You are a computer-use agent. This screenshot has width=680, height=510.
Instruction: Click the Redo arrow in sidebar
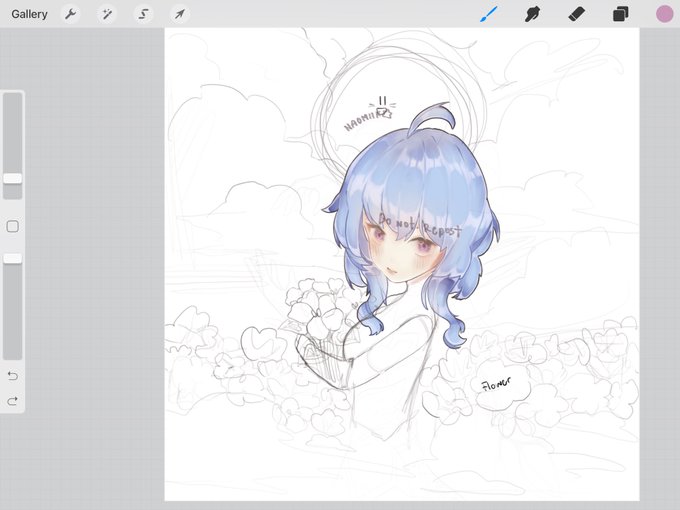click(x=13, y=401)
